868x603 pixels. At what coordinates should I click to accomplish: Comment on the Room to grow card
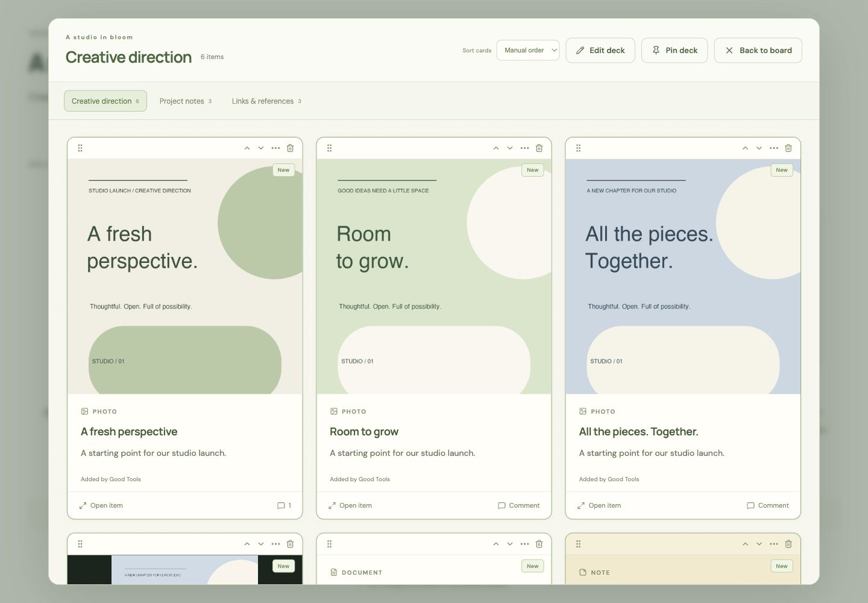click(x=519, y=505)
